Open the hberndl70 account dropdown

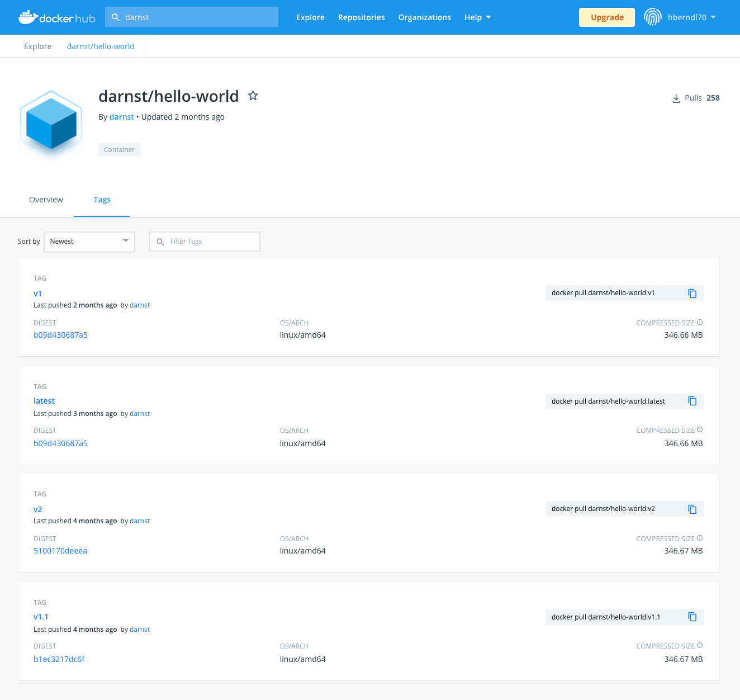click(691, 17)
